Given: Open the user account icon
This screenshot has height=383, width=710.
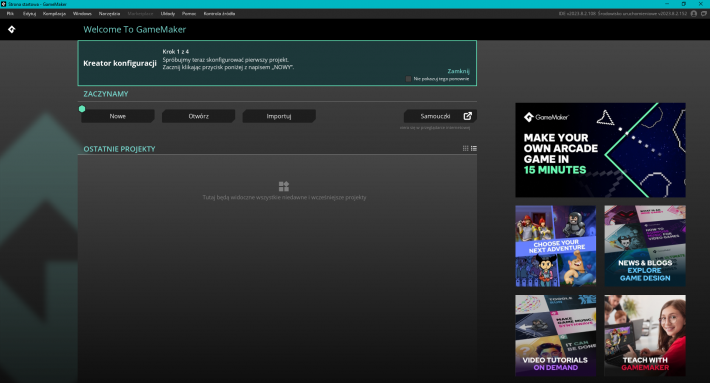Looking at the screenshot, I should click(694, 14).
